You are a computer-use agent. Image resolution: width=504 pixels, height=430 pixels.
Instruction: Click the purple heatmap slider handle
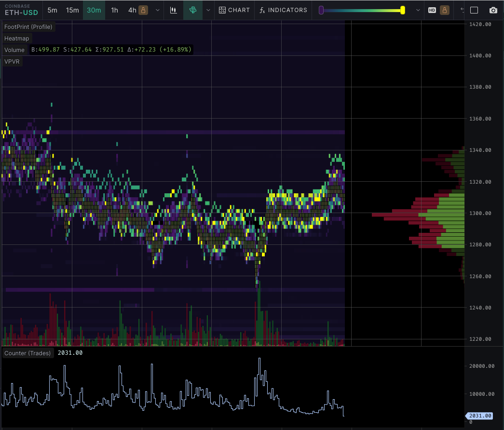[x=321, y=10]
